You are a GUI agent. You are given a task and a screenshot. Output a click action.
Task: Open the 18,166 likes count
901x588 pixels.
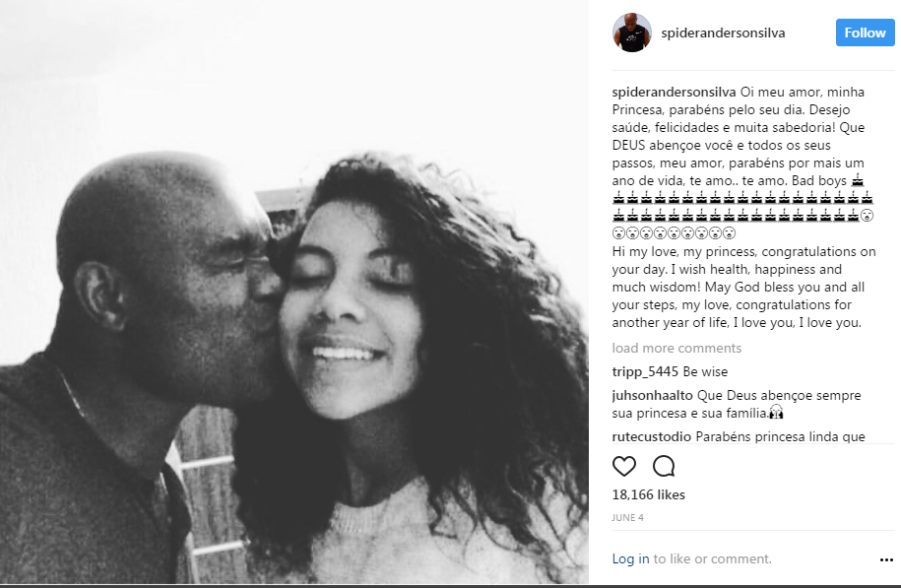click(648, 494)
